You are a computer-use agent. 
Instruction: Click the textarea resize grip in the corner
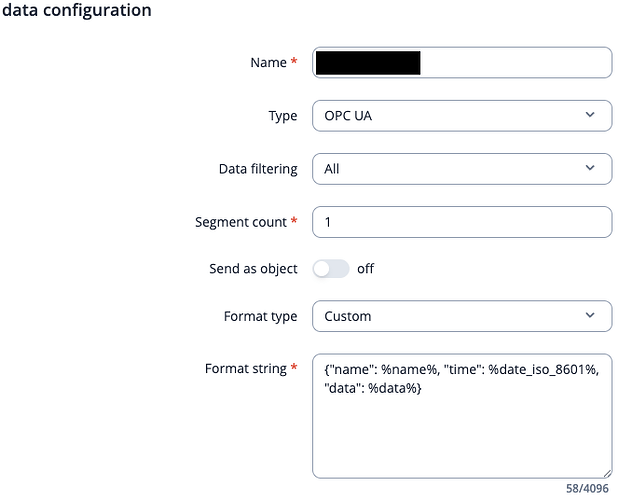click(x=607, y=473)
